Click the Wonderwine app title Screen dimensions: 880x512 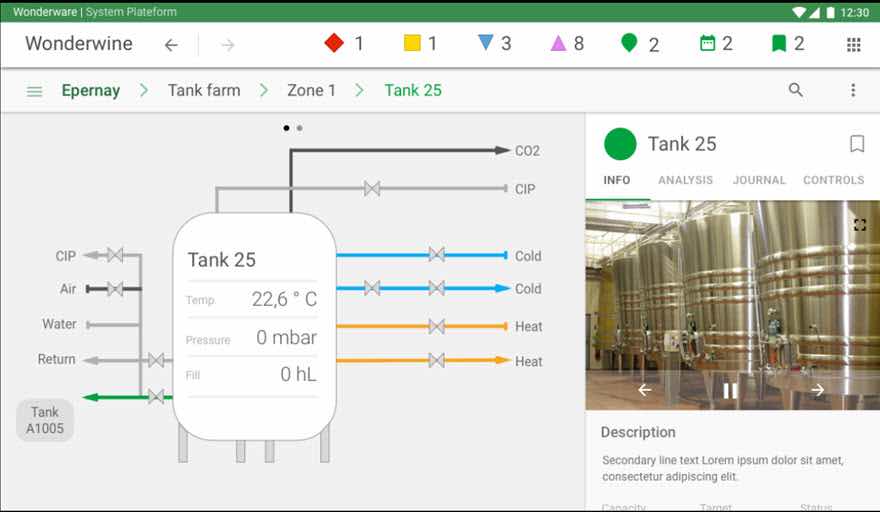(x=79, y=44)
